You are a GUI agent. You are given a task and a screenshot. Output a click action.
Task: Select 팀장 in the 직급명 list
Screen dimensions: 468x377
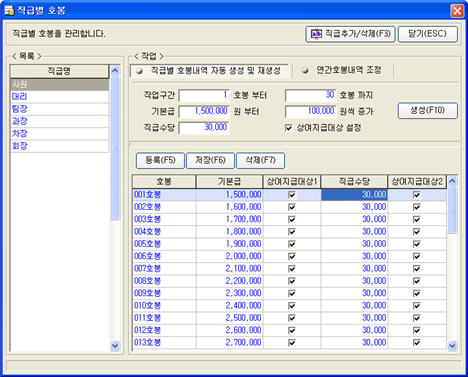60,109
